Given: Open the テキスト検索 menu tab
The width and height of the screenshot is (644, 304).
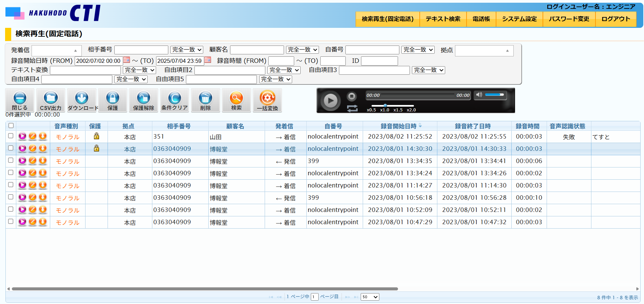Looking at the screenshot, I should (443, 19).
